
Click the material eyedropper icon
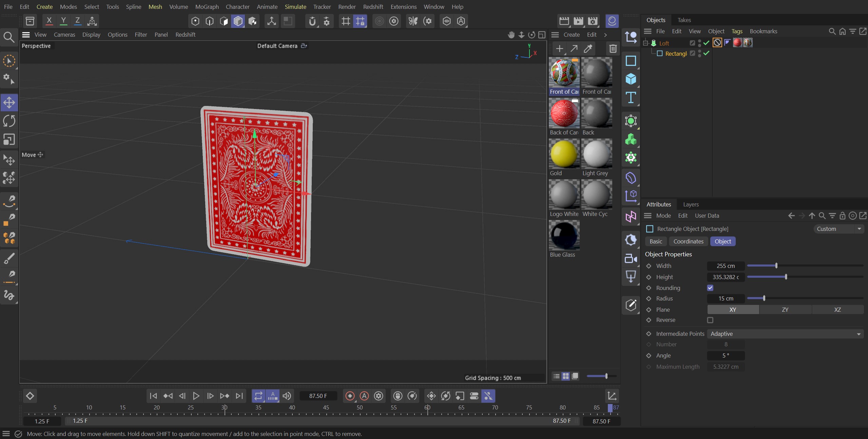click(588, 49)
